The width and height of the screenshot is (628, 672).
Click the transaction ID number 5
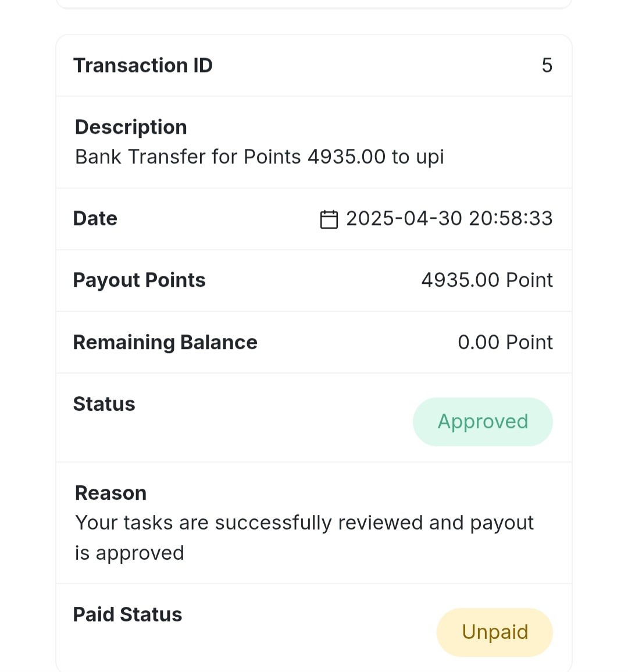(547, 66)
